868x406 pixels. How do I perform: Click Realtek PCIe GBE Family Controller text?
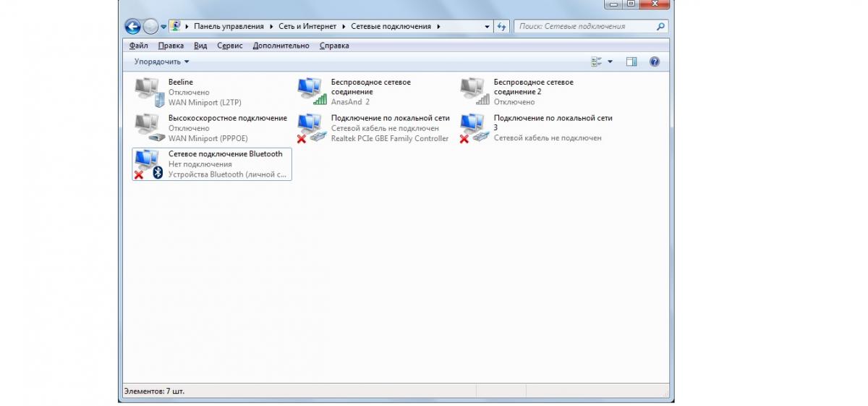390,138
